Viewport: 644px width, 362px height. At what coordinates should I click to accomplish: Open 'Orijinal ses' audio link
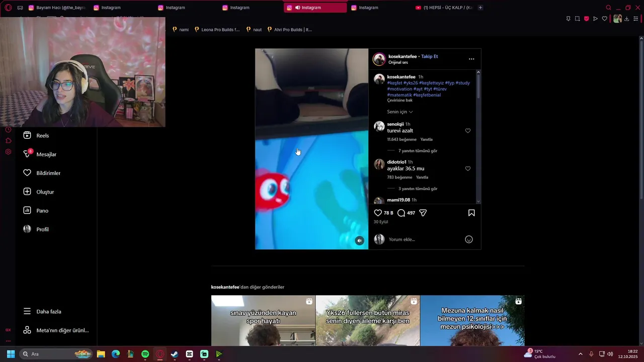pos(398,62)
